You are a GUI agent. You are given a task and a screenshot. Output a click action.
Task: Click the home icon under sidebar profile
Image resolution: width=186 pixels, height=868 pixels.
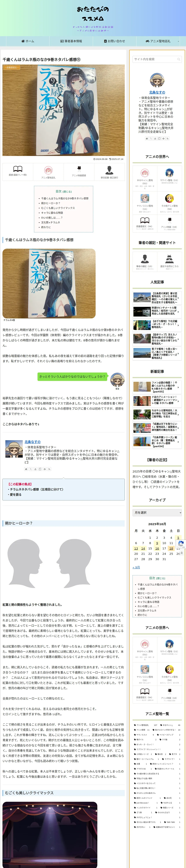pyautogui.click(x=147, y=138)
